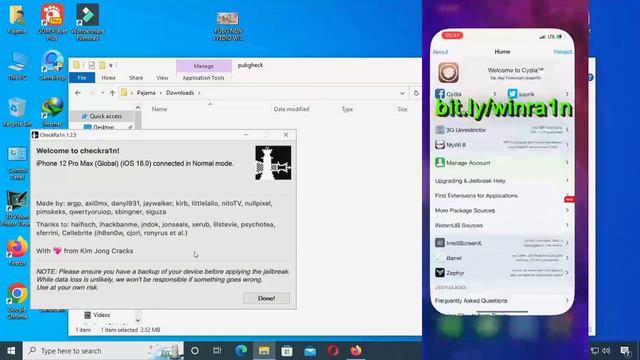Launch Google Chrome desktop shortcut
Image resolution: width=640 pixels, height=360 pixels.
coord(17,301)
